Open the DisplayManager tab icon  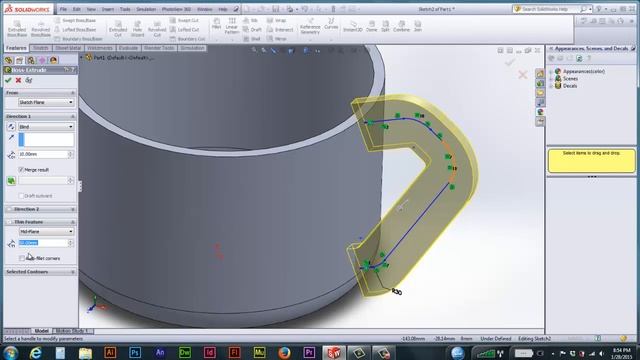[53, 60]
